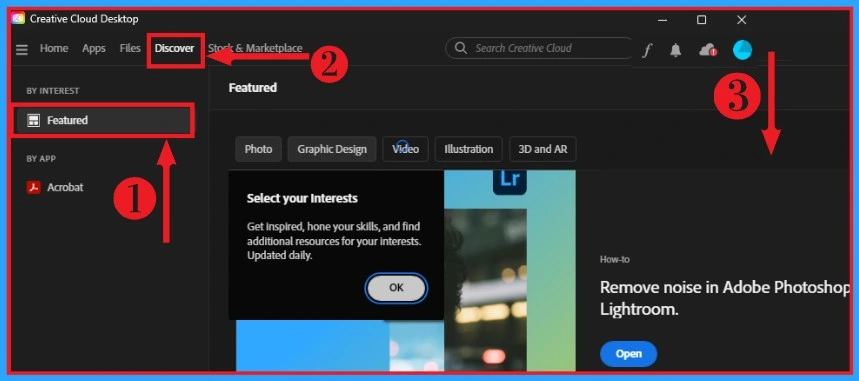Screen dimensions: 859x381
Task: Click Open for Lightroom noise tutorial
Action: pyautogui.click(x=628, y=354)
